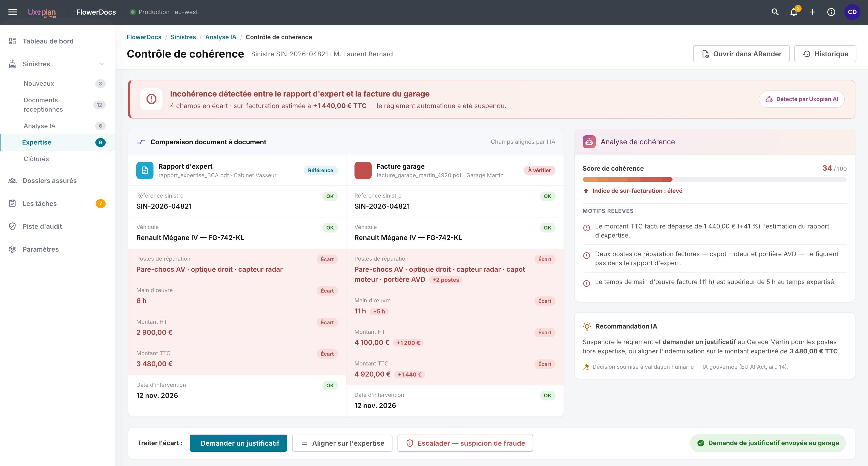Click the +2 postes tag

pos(446,280)
